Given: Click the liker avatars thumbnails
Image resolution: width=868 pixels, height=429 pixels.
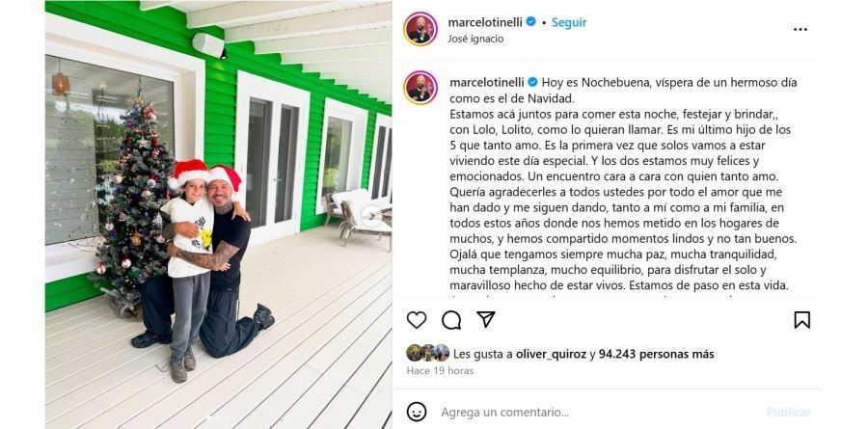Looking at the screenshot, I should click(428, 353).
